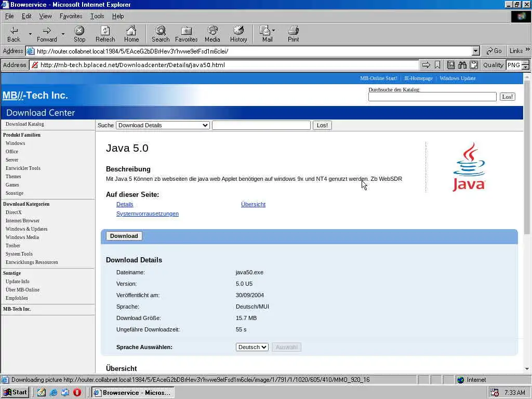Open the Media pane
Screen dimensions: 532x399
212,34
